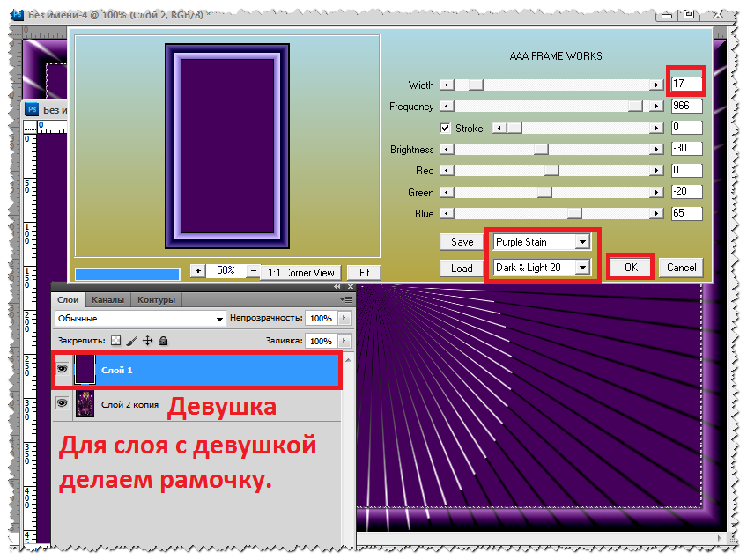Click the Blue value field
The image size is (747, 560).
coord(686,213)
